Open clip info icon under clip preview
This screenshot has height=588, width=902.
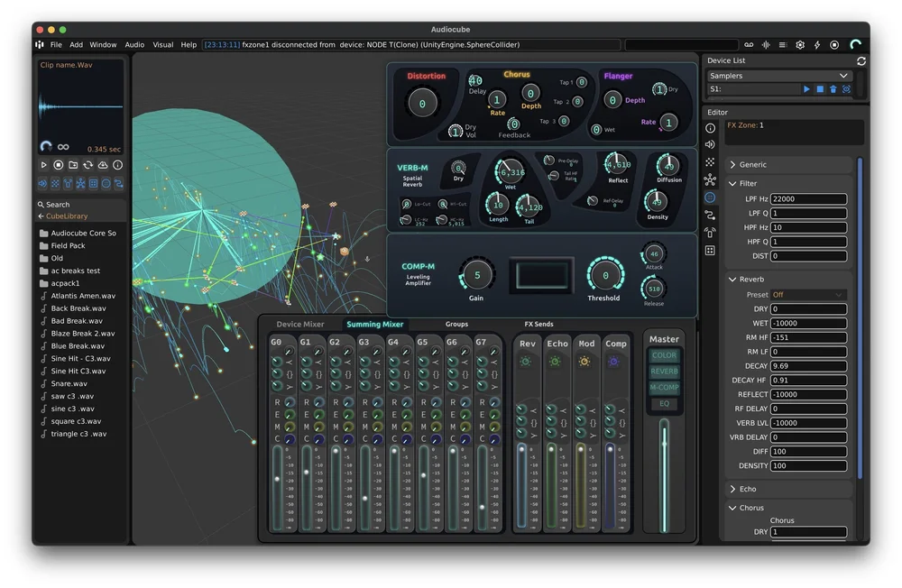118,165
